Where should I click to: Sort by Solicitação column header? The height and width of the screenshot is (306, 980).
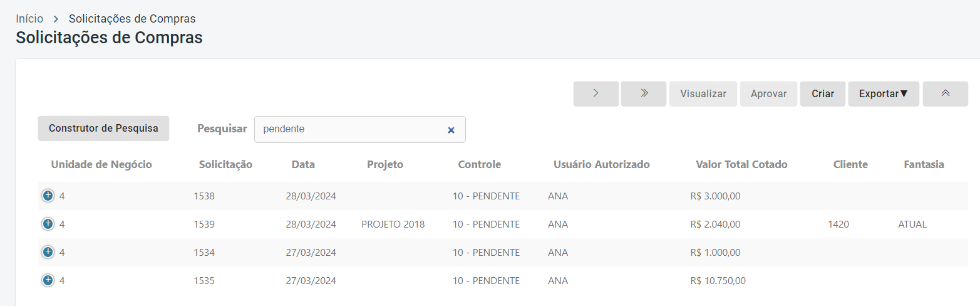[x=225, y=165]
